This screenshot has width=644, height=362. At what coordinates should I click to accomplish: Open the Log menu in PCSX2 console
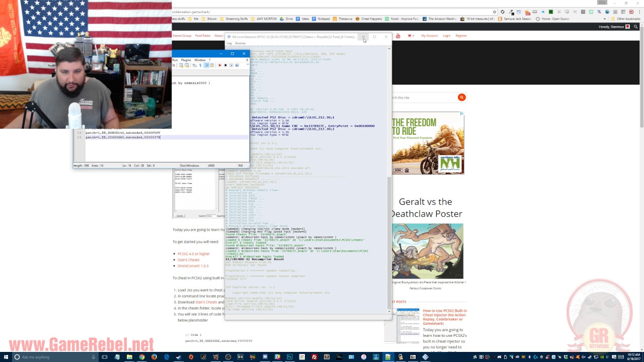tap(229, 43)
